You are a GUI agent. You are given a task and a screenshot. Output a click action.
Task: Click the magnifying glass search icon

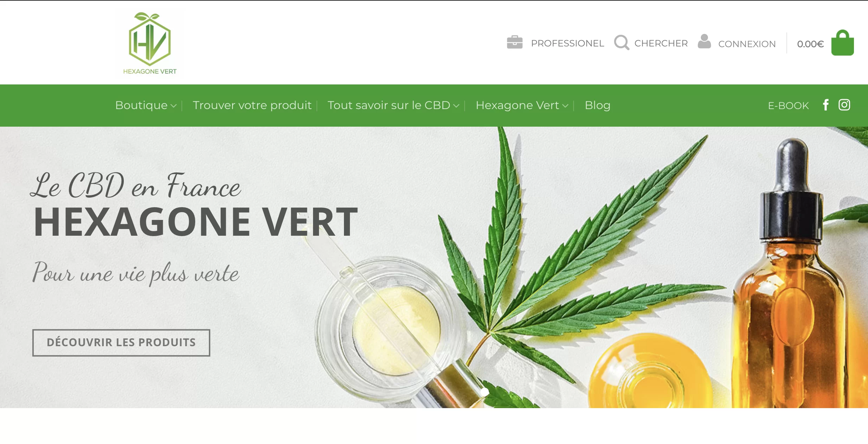621,43
